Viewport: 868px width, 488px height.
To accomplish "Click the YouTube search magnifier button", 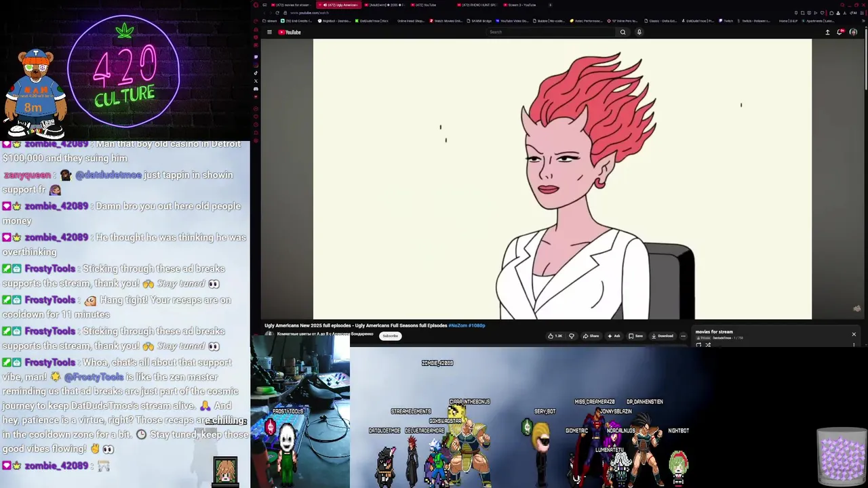I will tap(623, 32).
